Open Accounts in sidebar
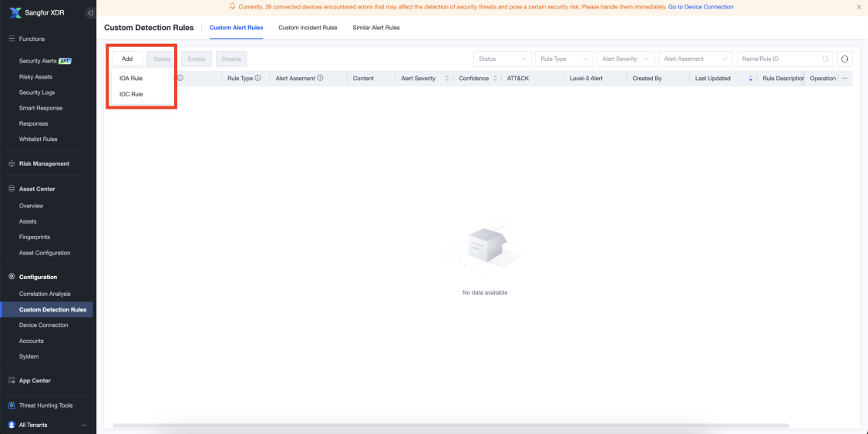 tap(32, 341)
